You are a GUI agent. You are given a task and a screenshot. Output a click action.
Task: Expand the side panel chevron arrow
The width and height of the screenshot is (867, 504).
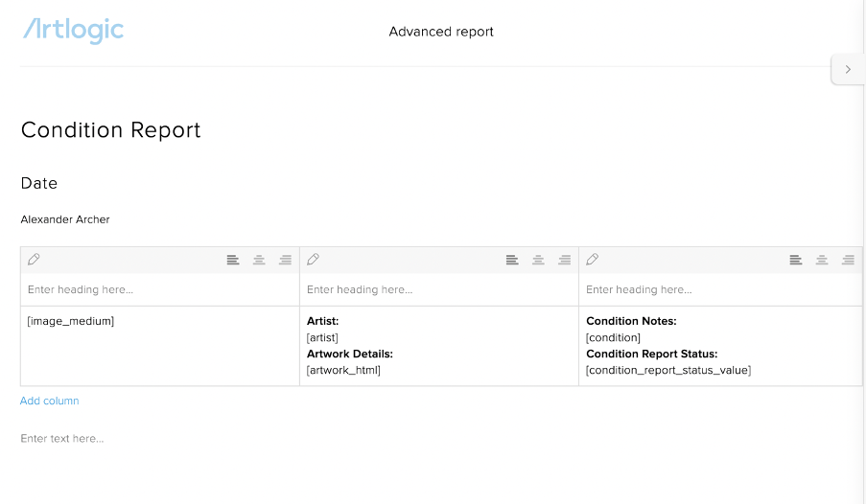coord(848,70)
